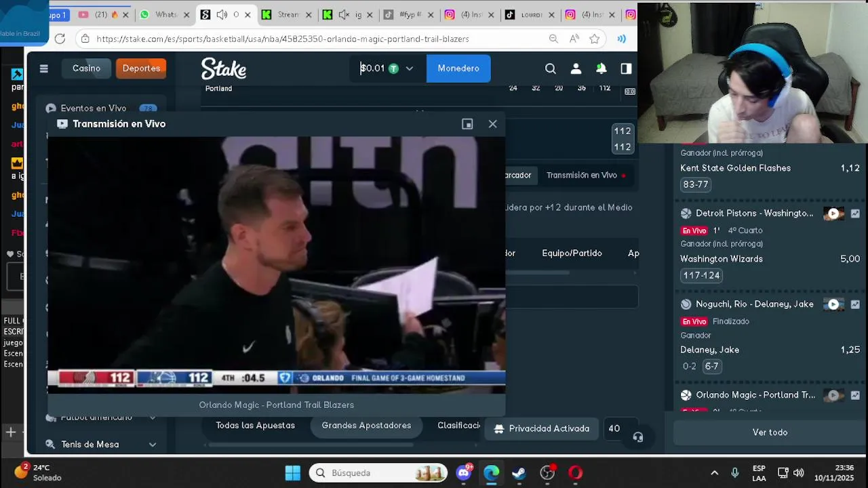Screen dimensions: 868x488
Task: Open the Stake hamburger menu
Action: 44,68
